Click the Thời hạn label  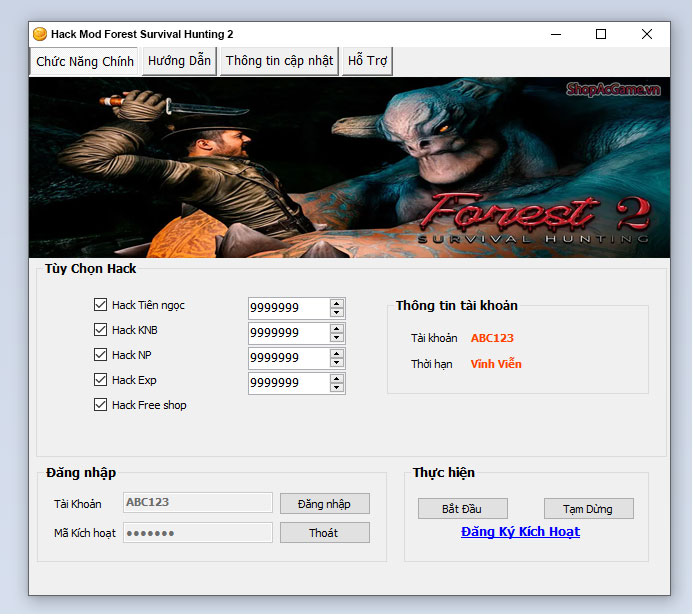tap(431, 364)
